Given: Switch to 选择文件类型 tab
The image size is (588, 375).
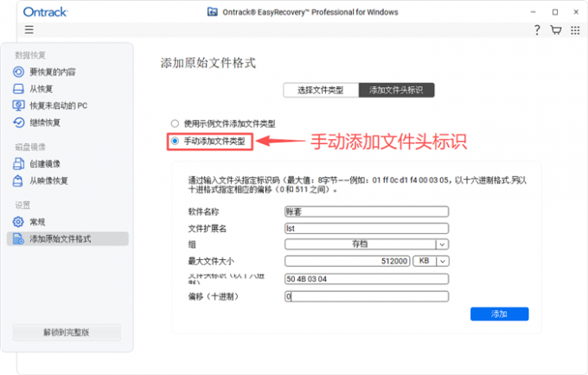Looking at the screenshot, I should click(x=321, y=90).
